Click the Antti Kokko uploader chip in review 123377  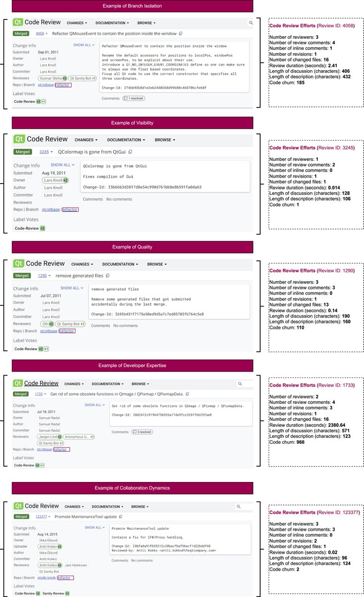click(51, 546)
